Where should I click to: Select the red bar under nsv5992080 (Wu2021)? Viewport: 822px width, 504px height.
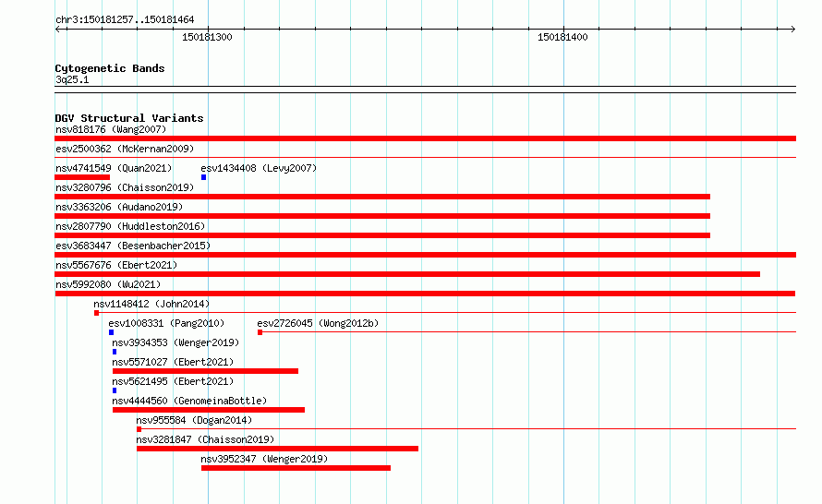coord(425,294)
